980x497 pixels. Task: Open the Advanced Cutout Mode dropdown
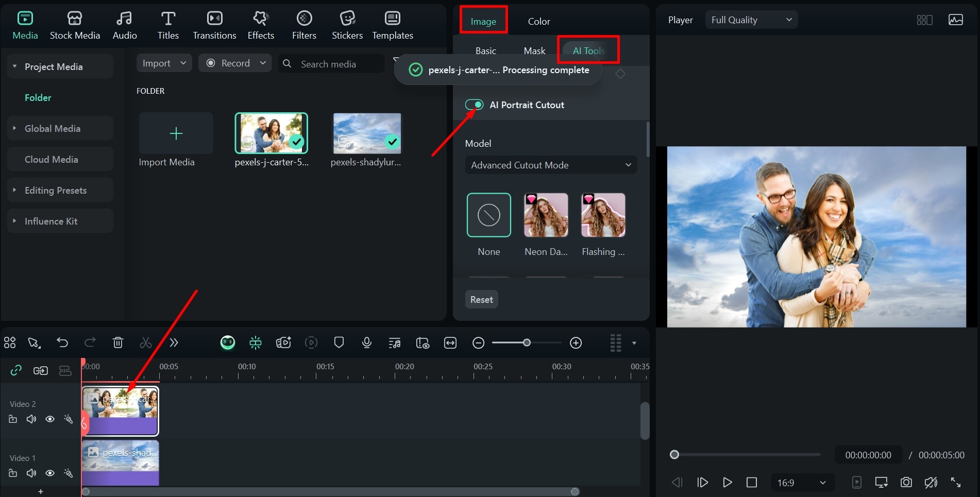tap(551, 165)
